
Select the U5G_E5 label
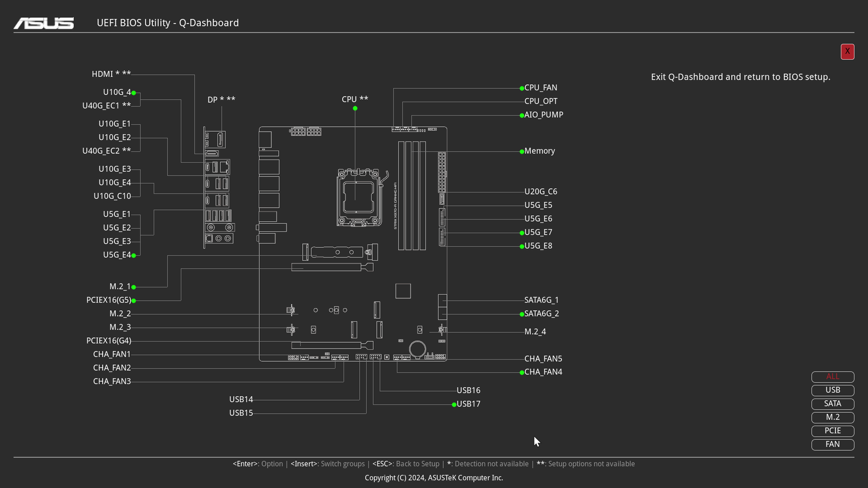tap(538, 206)
